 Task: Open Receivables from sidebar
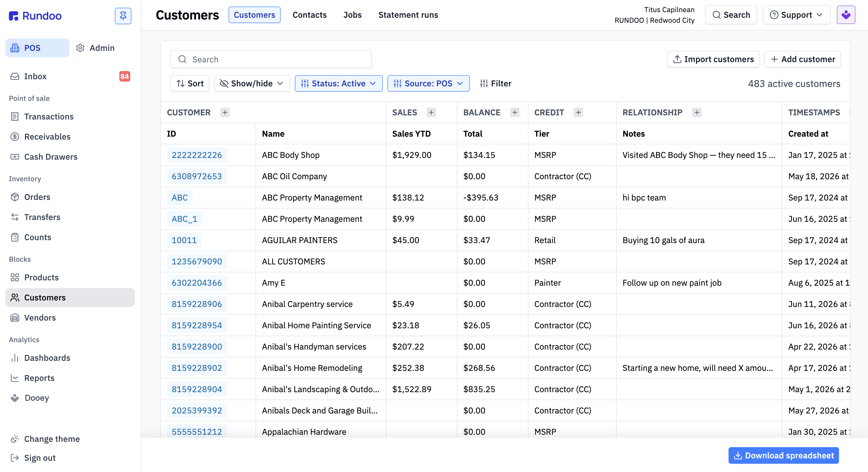point(70,137)
